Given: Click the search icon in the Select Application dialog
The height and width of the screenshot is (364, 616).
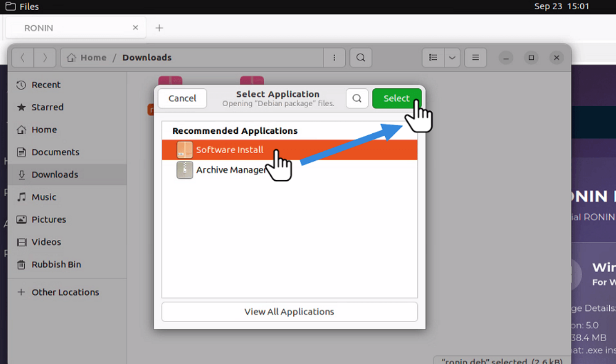Looking at the screenshot, I should (x=357, y=99).
